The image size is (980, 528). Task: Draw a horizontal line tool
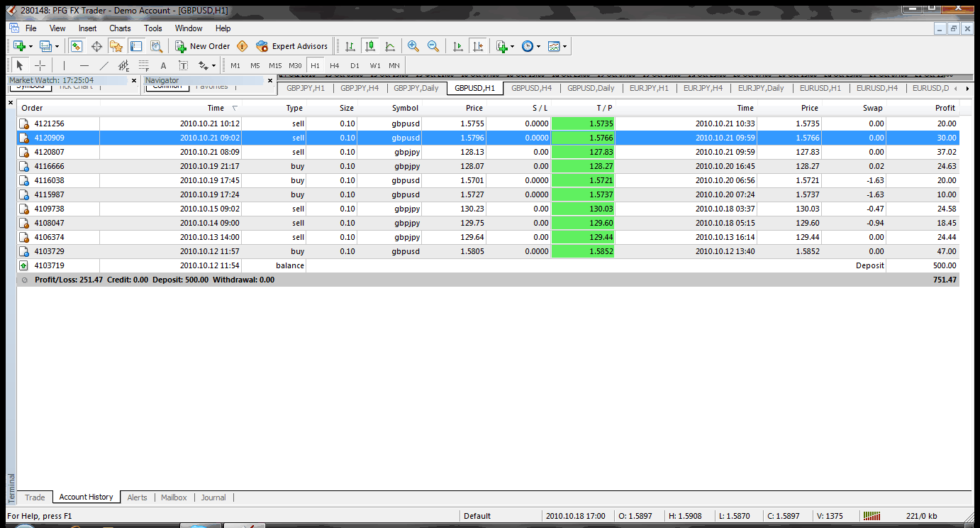(84, 65)
